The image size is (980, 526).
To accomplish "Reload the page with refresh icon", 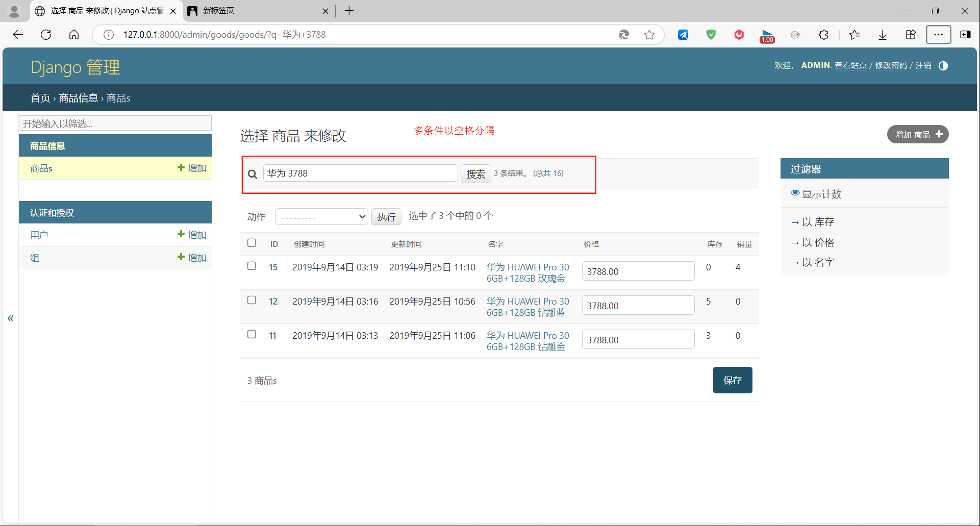I will point(46,35).
